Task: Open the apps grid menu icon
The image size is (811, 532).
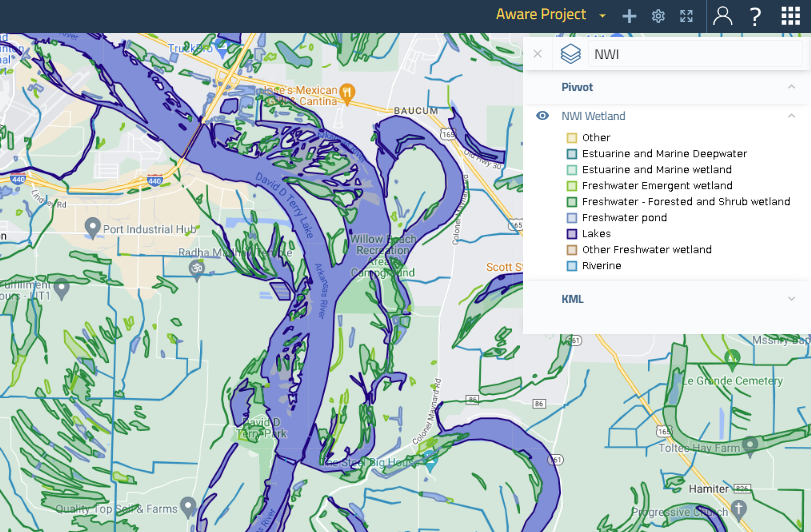Action: (x=790, y=16)
